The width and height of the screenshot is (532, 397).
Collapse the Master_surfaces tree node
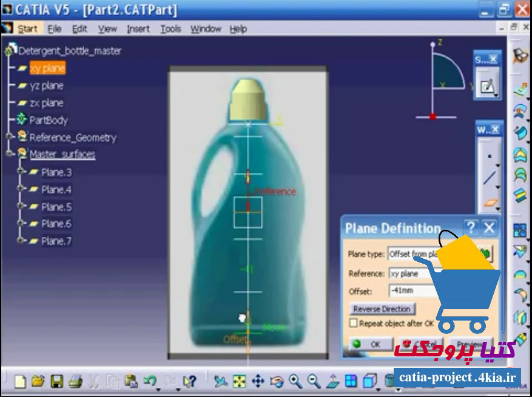click(9, 154)
